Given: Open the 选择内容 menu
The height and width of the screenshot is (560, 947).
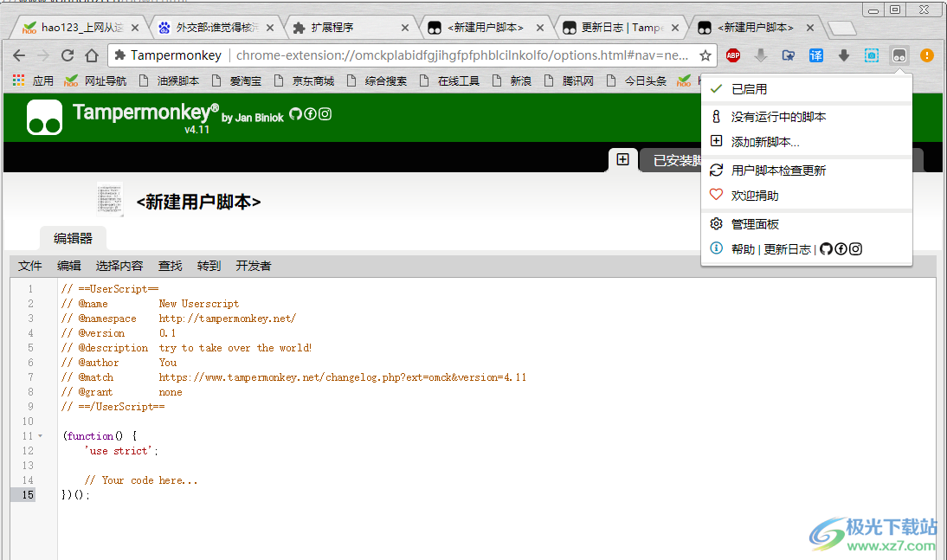Looking at the screenshot, I should [x=119, y=266].
